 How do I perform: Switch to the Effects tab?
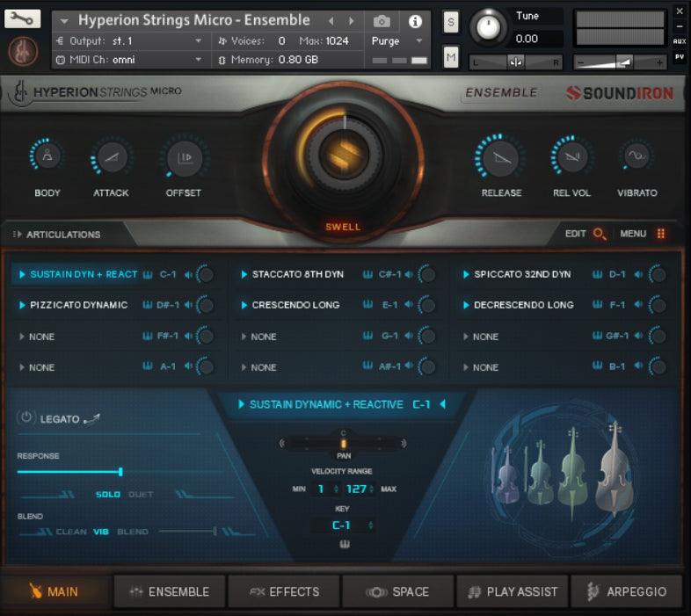click(284, 591)
